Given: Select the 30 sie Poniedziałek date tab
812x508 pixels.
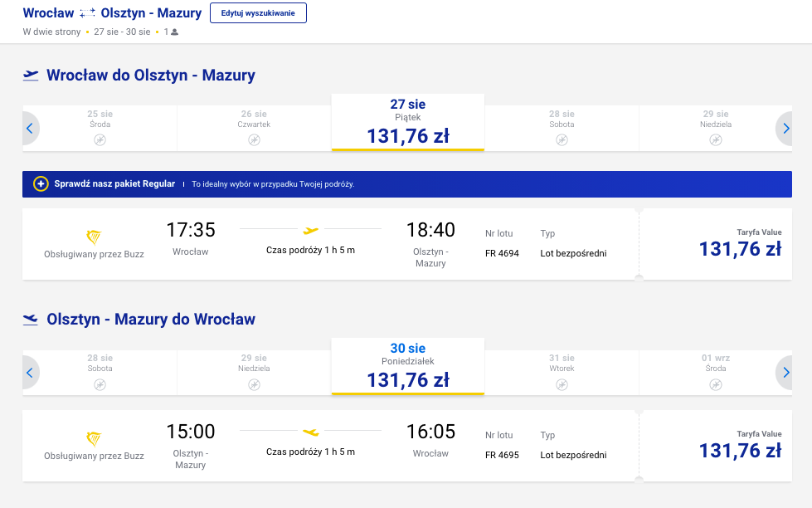Looking at the screenshot, I should pyautogui.click(x=407, y=367).
